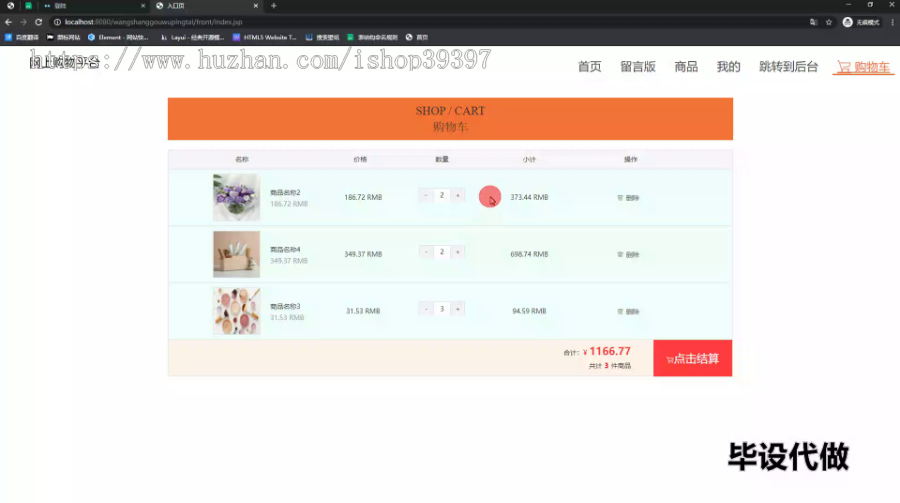Screen dimensions: 900x503
Task: Click the skincare box product thumbnail
Action: [x=236, y=254]
